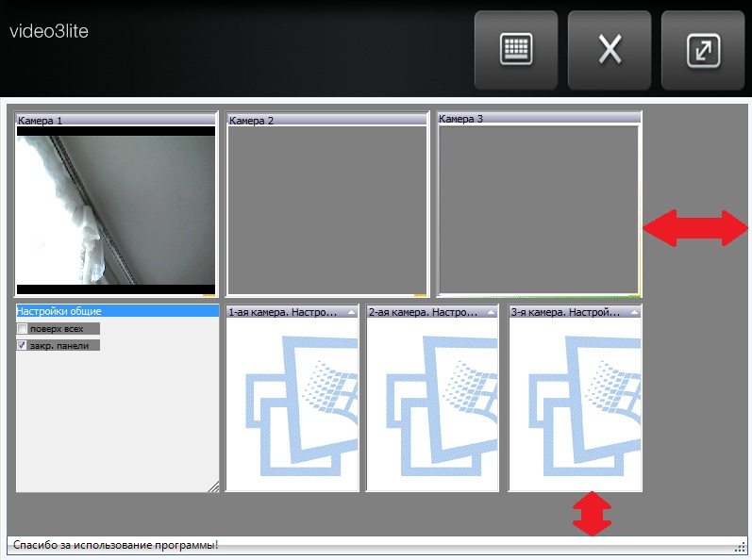
Task: Click orange corner marker in Камера 2
Action: tap(421, 291)
